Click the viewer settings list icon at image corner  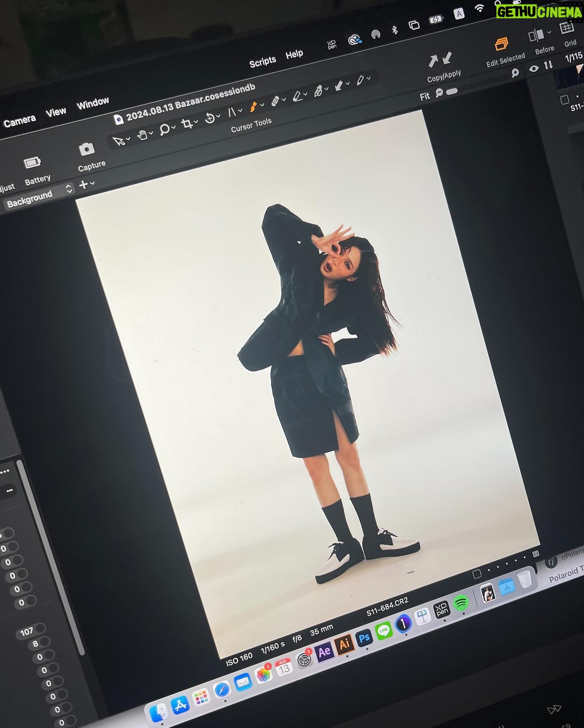[x=535, y=554]
